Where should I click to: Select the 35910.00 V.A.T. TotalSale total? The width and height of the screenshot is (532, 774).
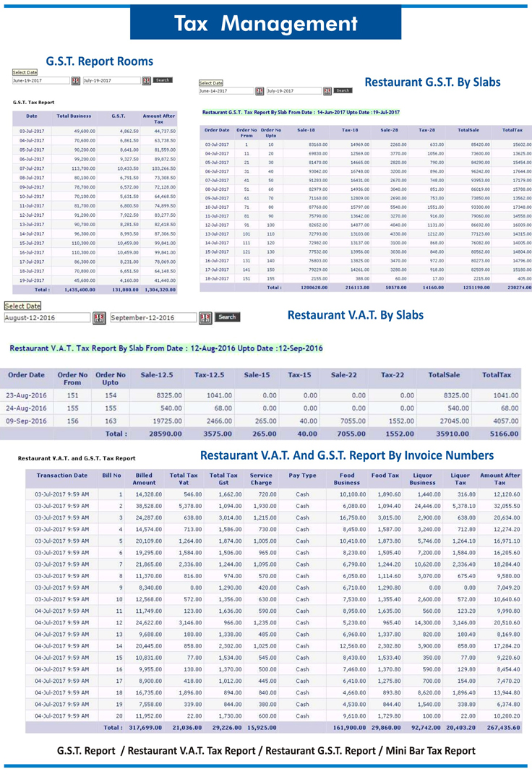coord(452,434)
